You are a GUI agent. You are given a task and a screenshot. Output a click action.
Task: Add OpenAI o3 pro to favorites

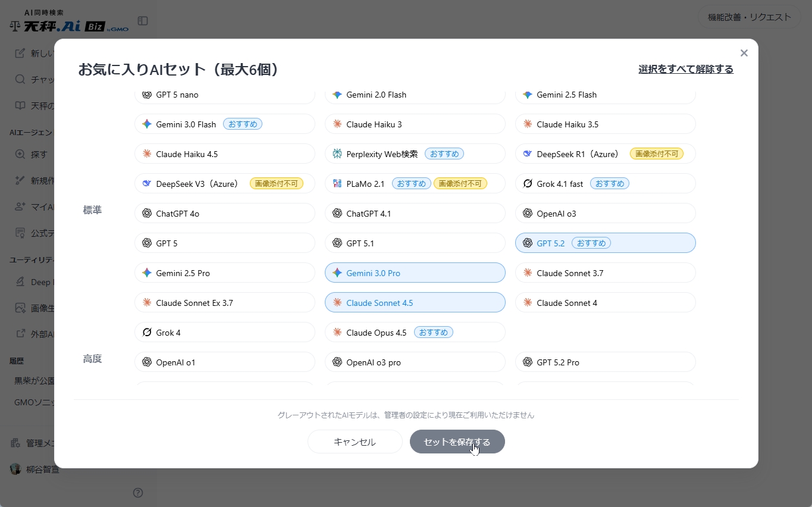(x=415, y=362)
